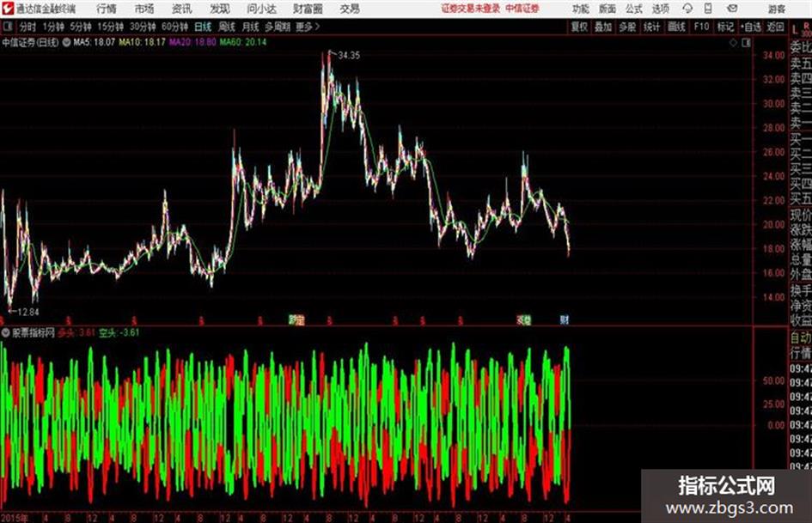Switch to 60分钟 chart period
This screenshot has width=812, height=523.
174,27
